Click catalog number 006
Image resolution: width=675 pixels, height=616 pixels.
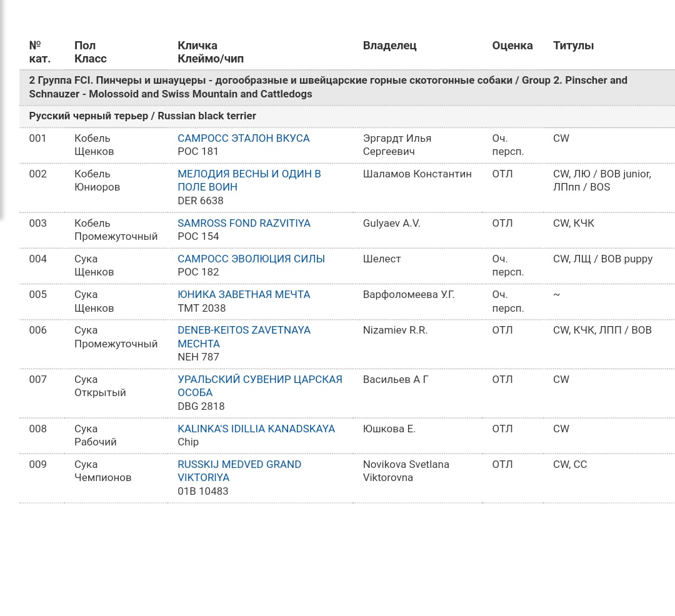click(x=38, y=330)
